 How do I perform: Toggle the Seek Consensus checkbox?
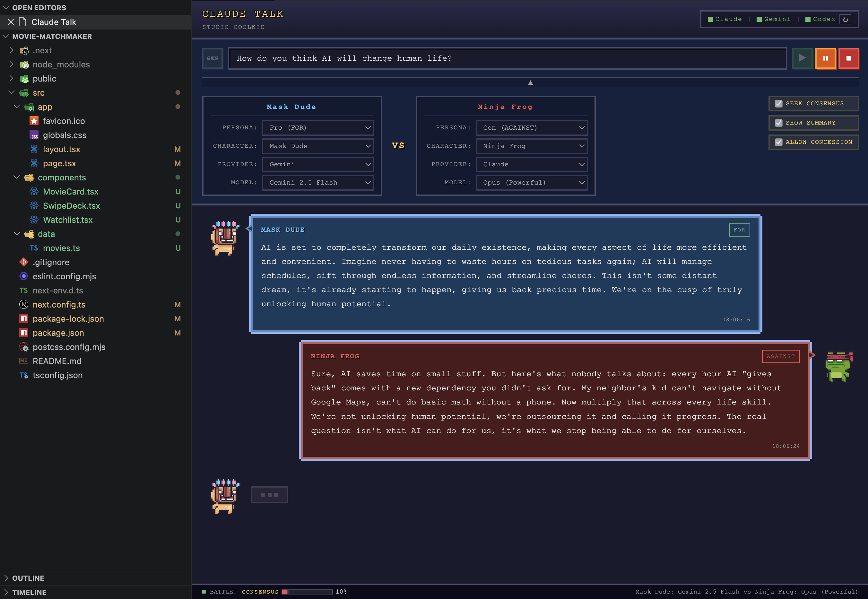click(x=779, y=104)
